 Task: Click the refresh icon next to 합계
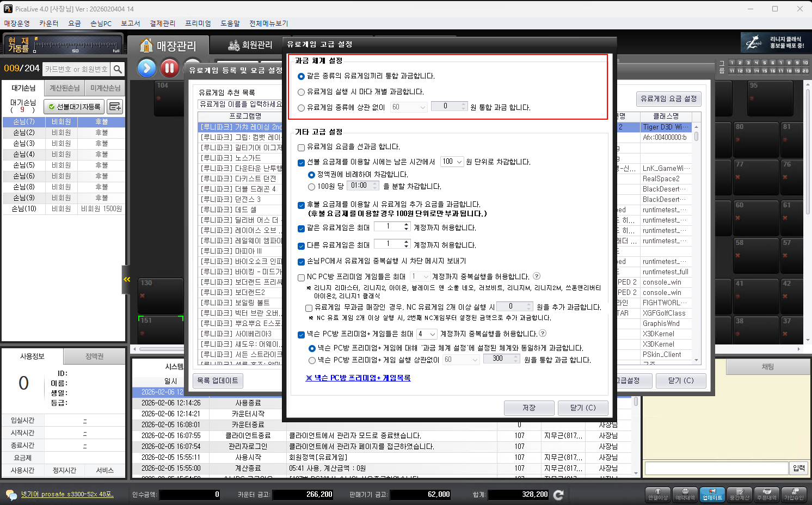point(558,495)
